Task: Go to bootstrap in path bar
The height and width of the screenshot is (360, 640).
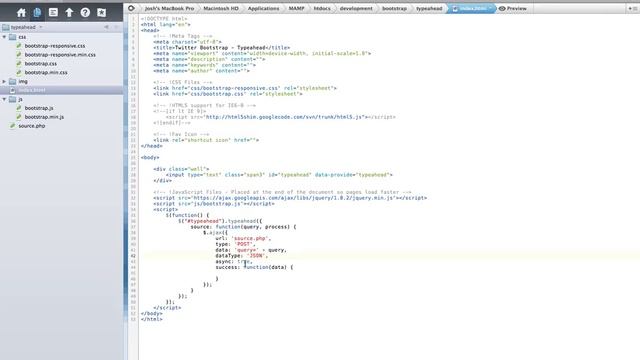Action: pyautogui.click(x=394, y=9)
